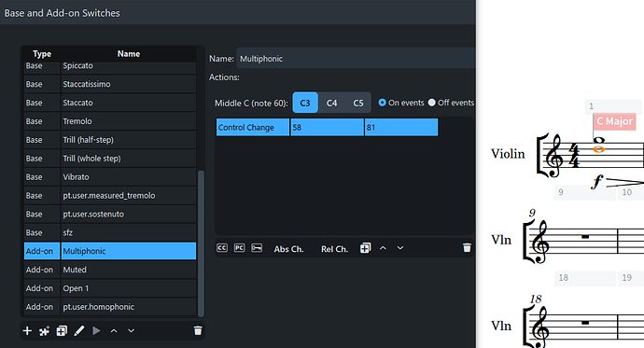Click the Name column header
Viewport: 644px width, 348px height.
129,54
